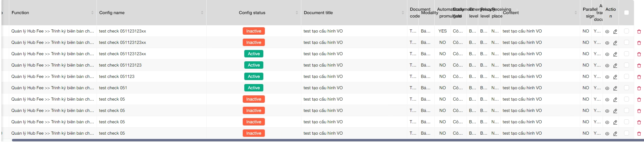Sort table by Function column arrows

pos(92,13)
